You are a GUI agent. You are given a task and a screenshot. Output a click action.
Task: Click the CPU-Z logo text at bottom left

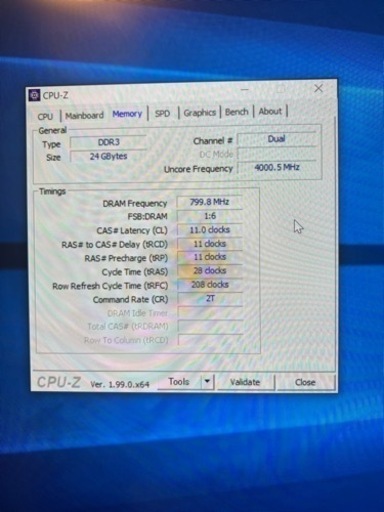pyautogui.click(x=59, y=382)
